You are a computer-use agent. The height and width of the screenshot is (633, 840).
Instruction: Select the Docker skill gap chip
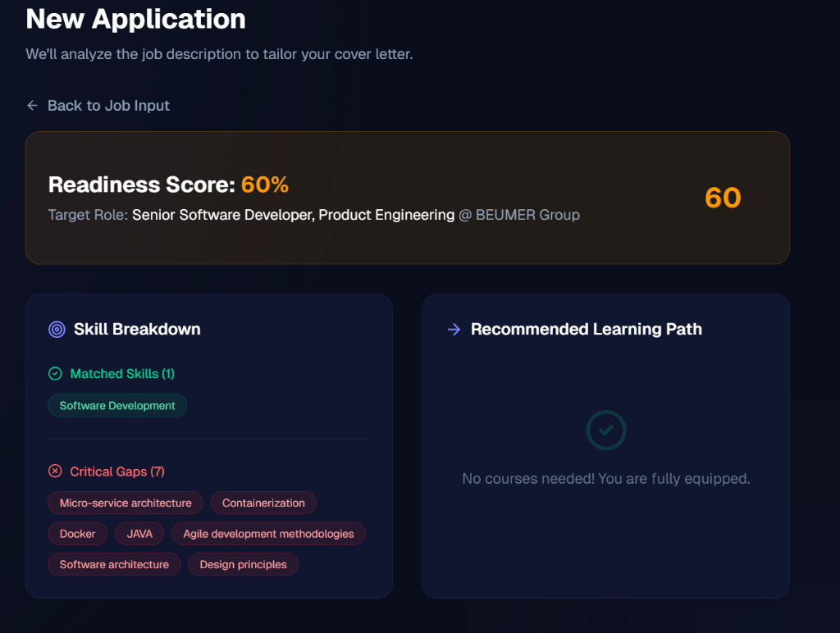[x=77, y=533]
